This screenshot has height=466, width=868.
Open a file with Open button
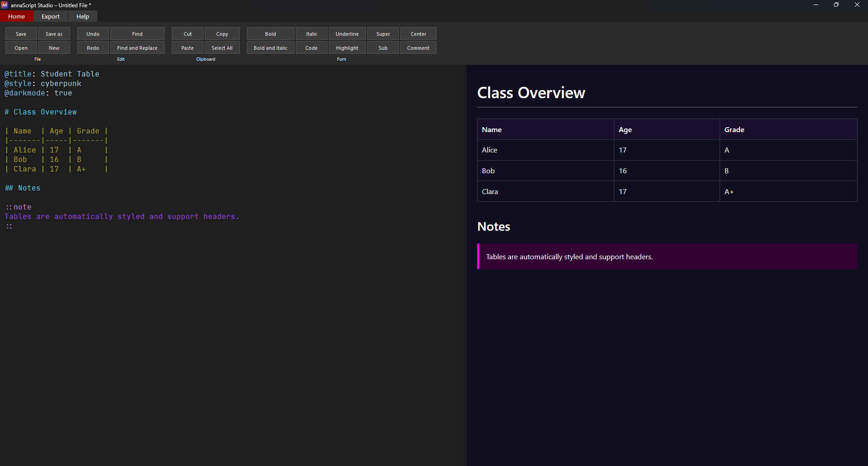[21, 48]
